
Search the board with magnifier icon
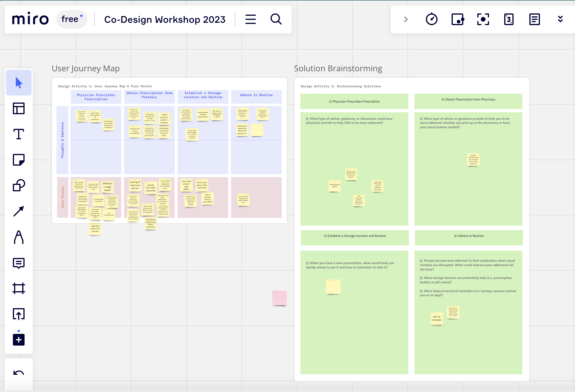click(x=276, y=19)
